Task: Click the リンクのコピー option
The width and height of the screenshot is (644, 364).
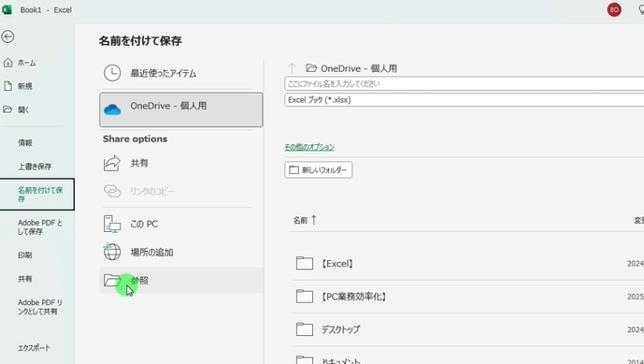Action: (x=152, y=191)
